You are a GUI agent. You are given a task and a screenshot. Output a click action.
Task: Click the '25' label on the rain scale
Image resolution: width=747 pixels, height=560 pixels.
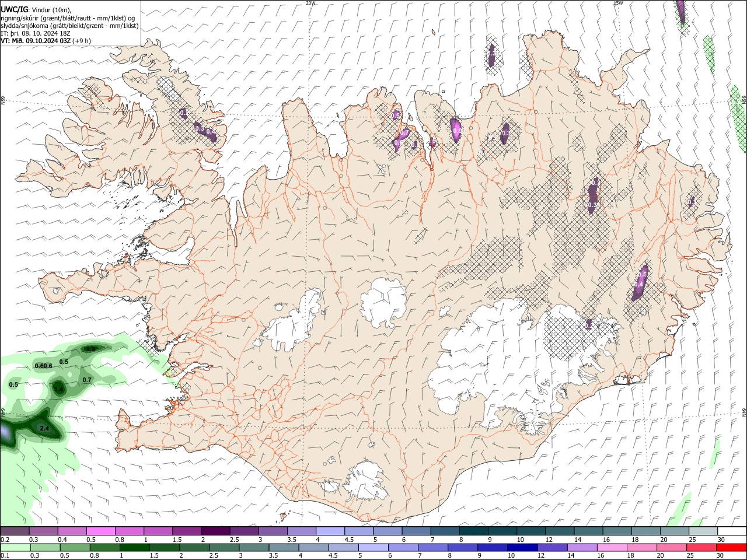click(x=690, y=555)
